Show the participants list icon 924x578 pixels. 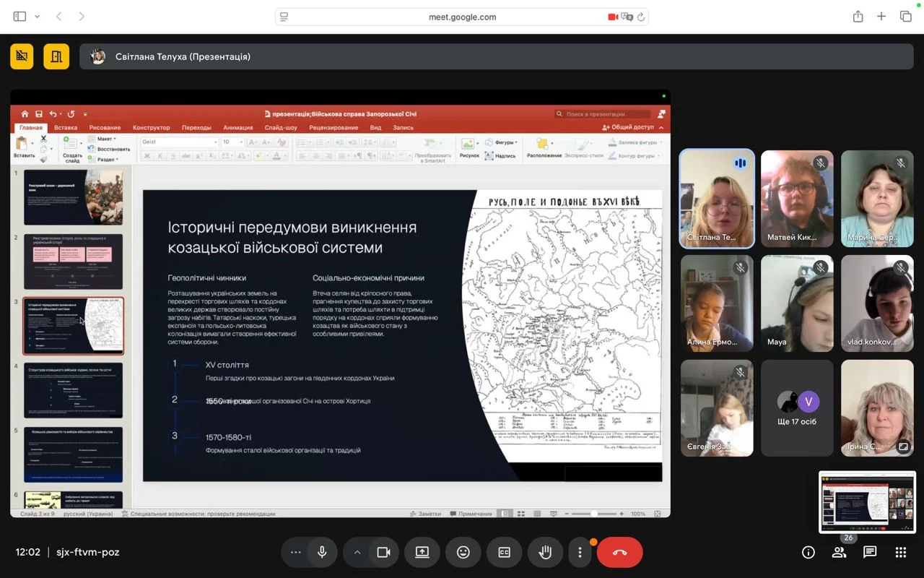pos(839,552)
